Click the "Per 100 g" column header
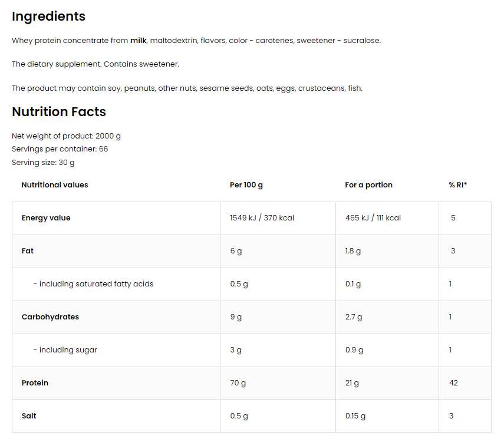This screenshot has height=442, width=504. tap(246, 185)
